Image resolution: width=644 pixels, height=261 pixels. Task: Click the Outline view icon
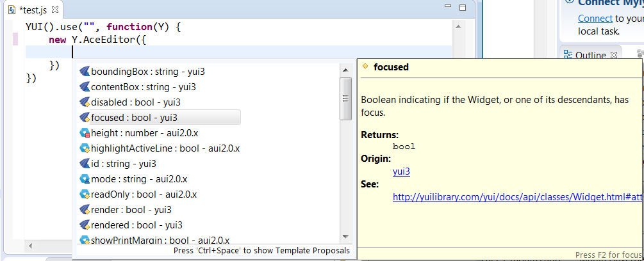point(568,54)
